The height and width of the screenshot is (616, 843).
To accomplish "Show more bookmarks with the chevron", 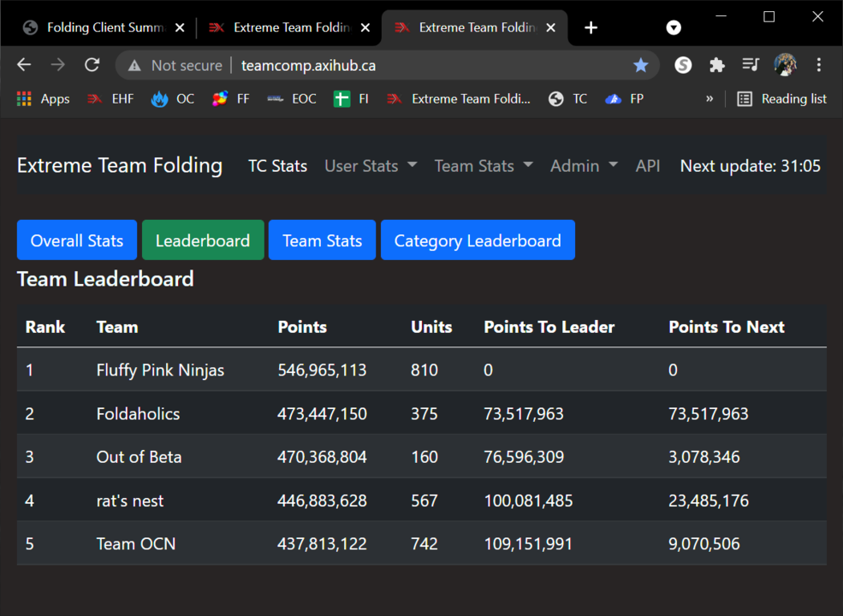I will click(709, 99).
